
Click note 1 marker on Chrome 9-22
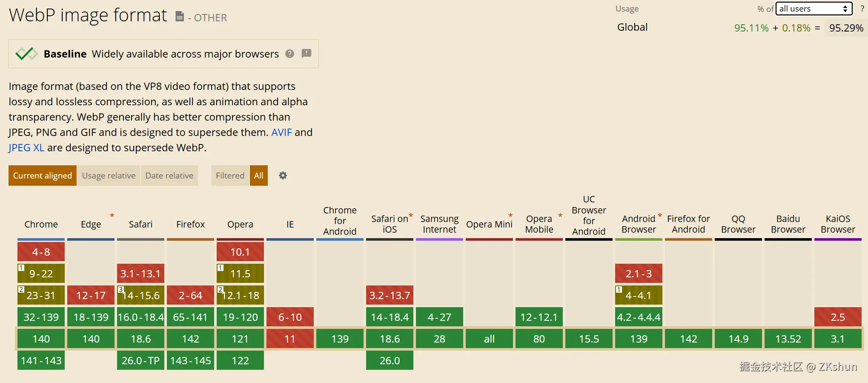pos(21,268)
